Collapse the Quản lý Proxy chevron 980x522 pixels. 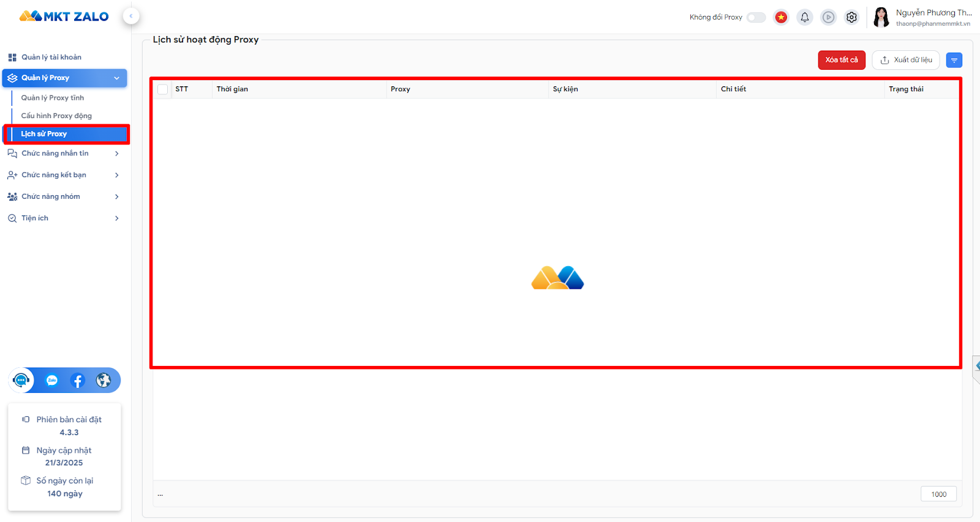pos(116,78)
